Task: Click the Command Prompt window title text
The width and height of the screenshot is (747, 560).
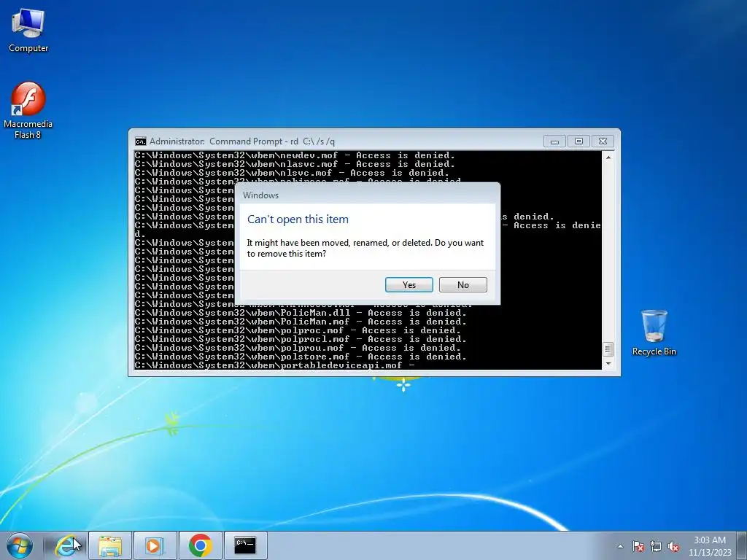Action: [242, 141]
